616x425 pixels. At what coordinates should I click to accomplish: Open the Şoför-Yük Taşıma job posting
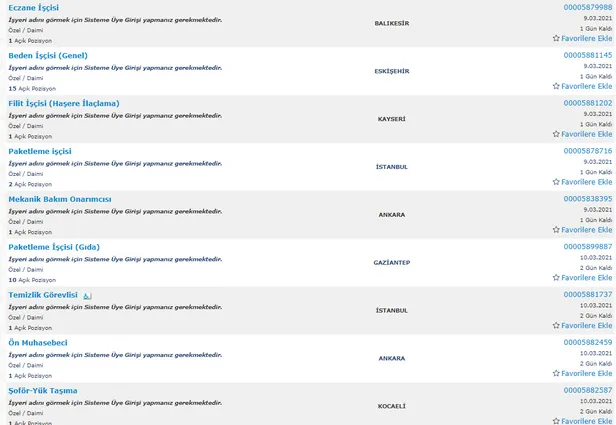click(x=42, y=390)
